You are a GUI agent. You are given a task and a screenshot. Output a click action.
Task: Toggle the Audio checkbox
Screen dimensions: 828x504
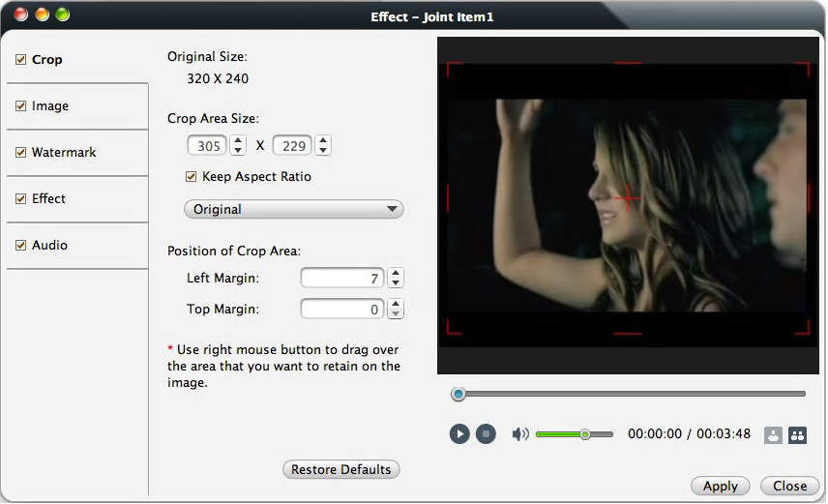[20, 245]
